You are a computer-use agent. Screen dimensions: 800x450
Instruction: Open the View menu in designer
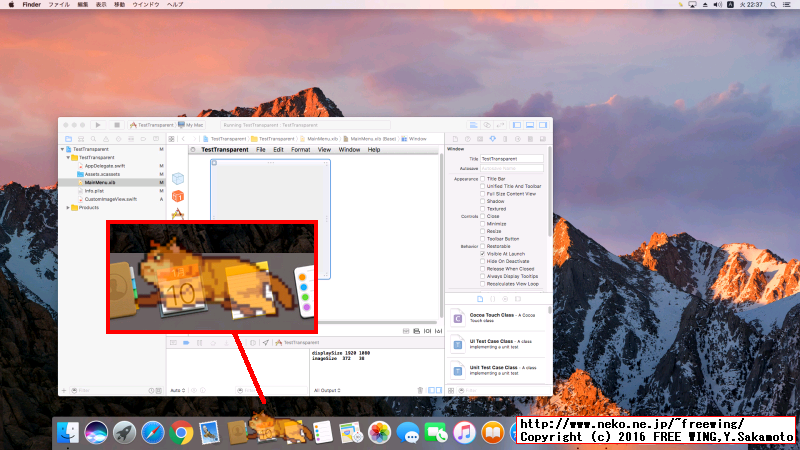coord(324,149)
